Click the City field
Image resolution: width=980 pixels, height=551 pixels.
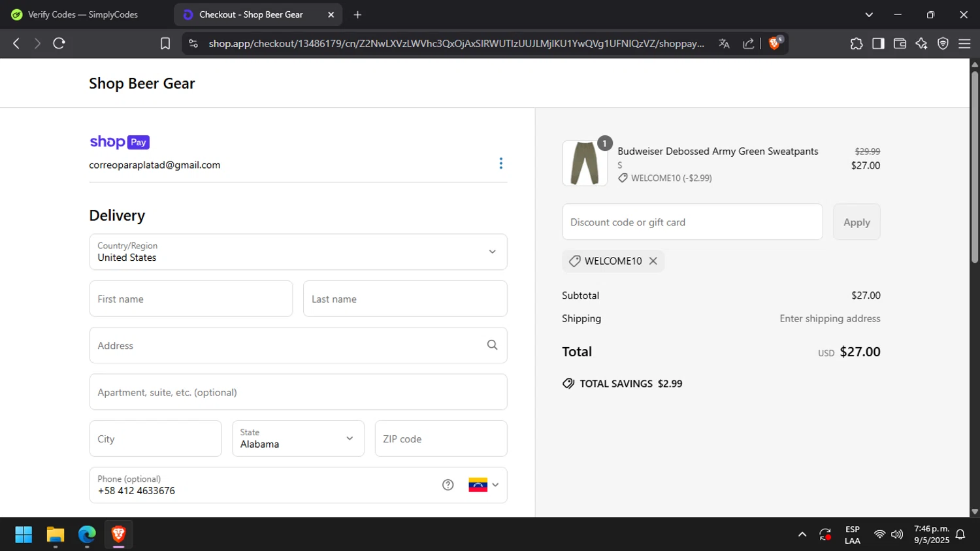[x=155, y=439]
